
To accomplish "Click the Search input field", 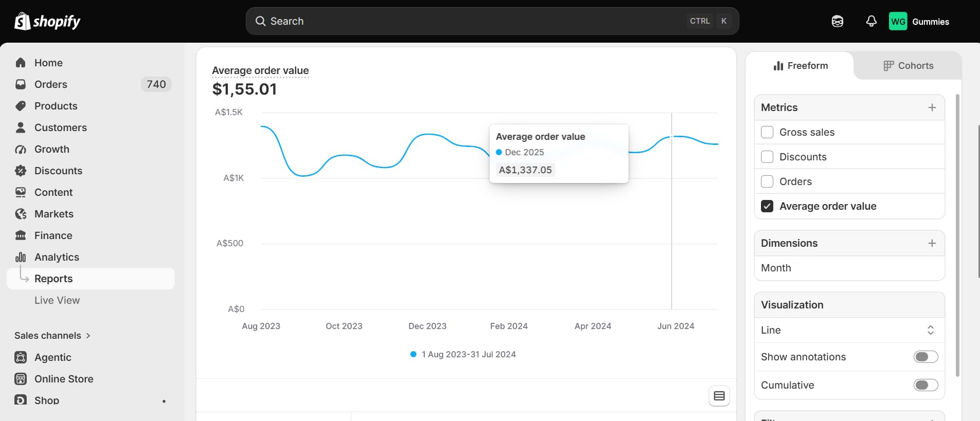I will [x=492, y=21].
